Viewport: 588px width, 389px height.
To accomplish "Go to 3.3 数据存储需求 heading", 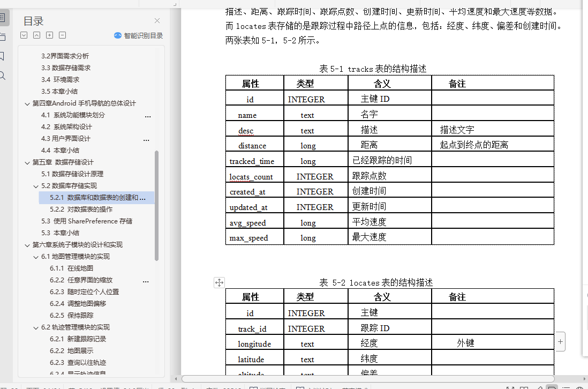I will pos(66,68).
